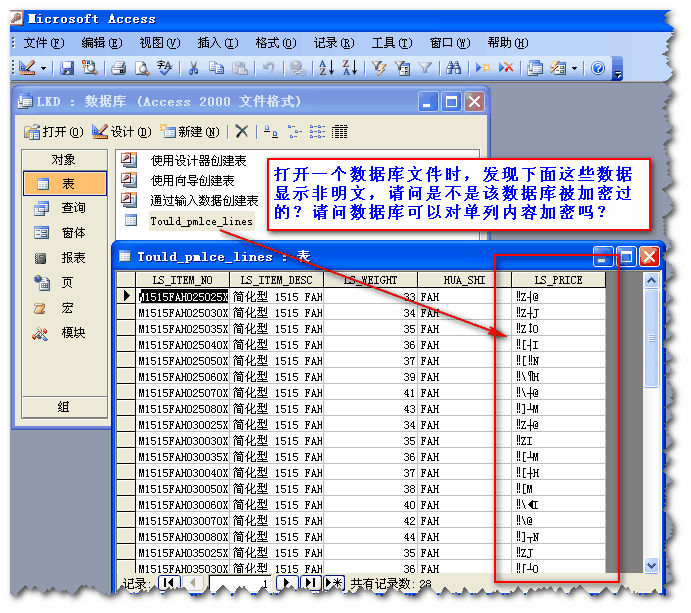Expand the toolbar options chevron
Viewport: 691px width, 613px height.
(x=617, y=69)
